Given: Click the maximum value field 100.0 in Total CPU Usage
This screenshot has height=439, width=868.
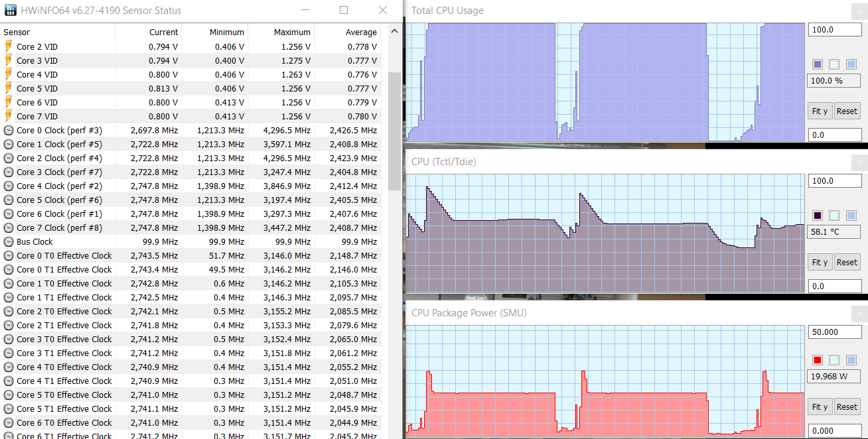Looking at the screenshot, I should [835, 30].
